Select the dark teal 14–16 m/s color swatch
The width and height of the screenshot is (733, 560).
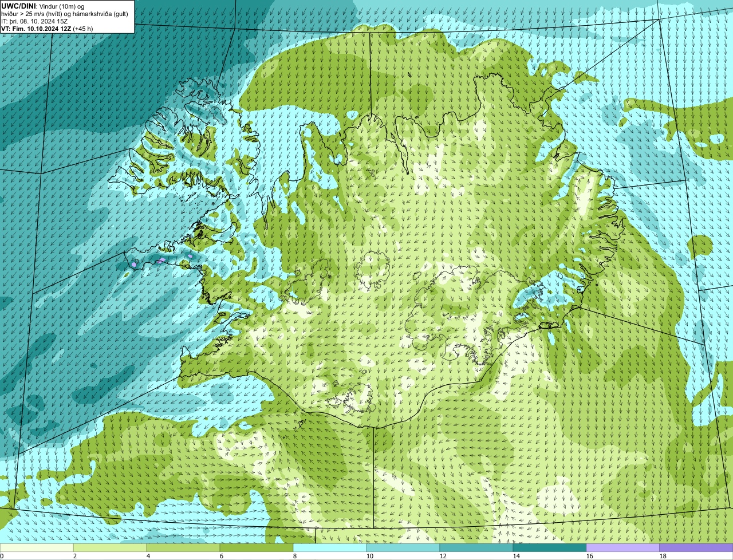point(550,547)
